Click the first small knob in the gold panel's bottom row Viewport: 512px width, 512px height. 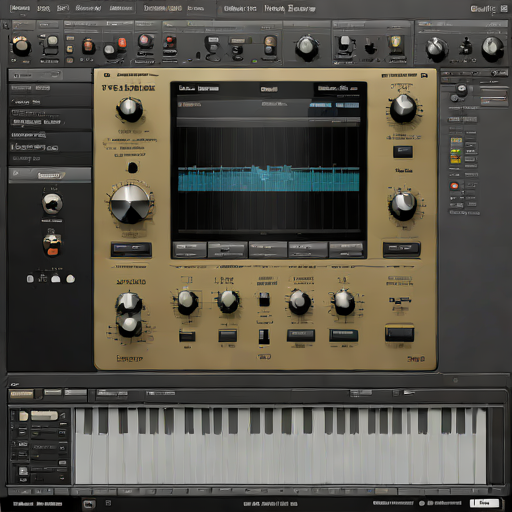click(x=186, y=302)
